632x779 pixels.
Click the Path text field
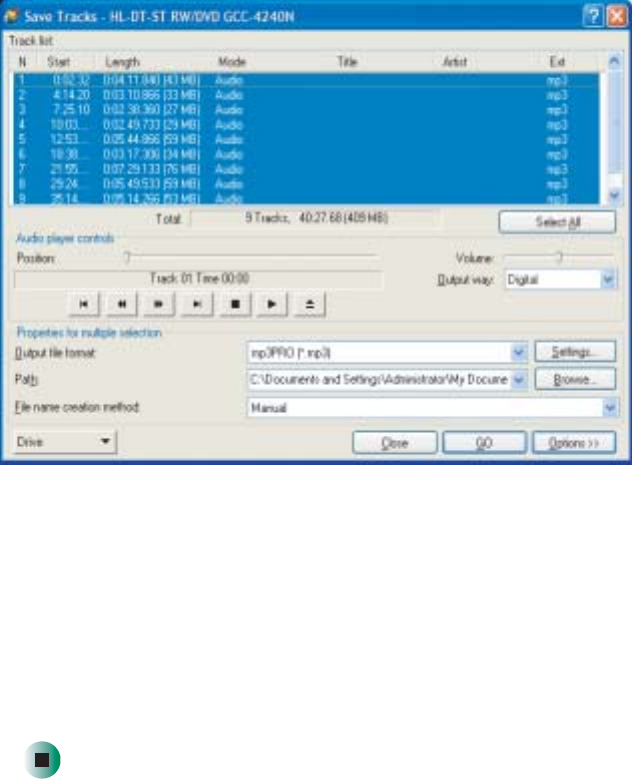(x=379, y=380)
